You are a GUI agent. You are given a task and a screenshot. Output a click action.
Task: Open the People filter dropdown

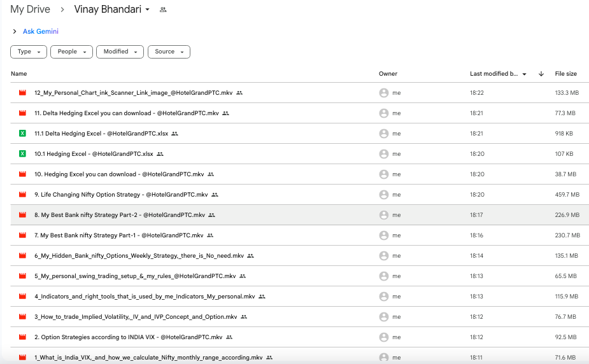(x=71, y=52)
